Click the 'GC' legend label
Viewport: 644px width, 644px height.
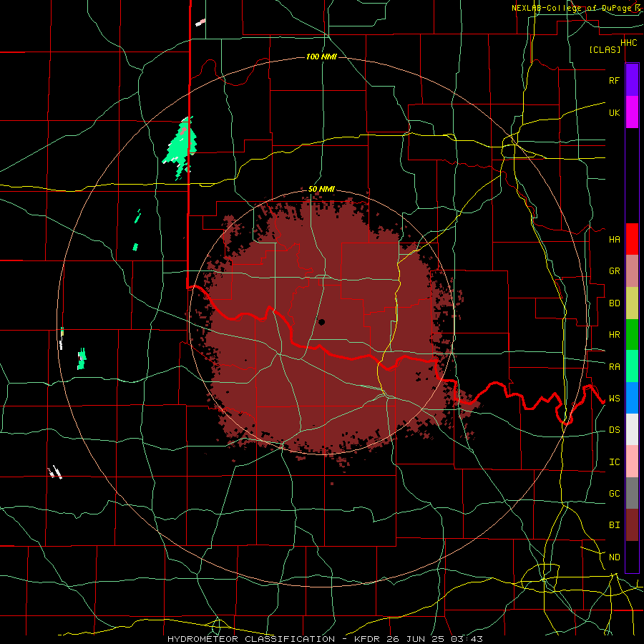[x=614, y=493]
